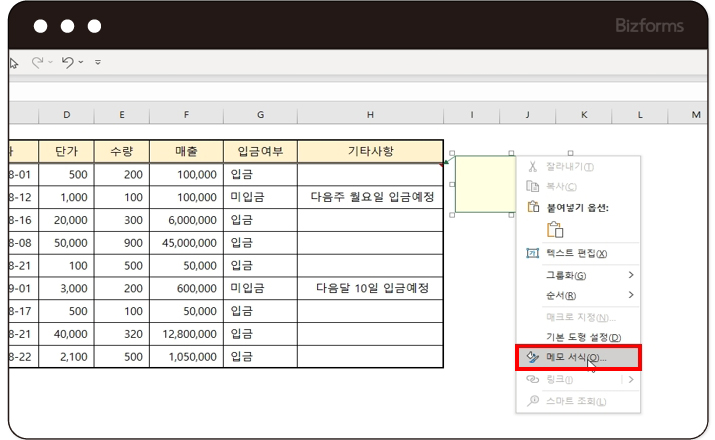Click the Redo arrow icon
The image size is (715, 440).
pyautogui.click(x=38, y=62)
